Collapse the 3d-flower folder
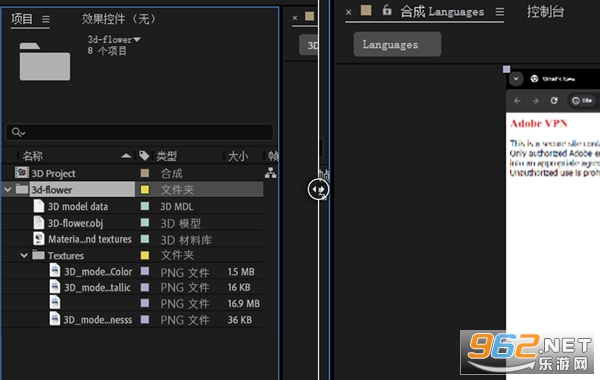The width and height of the screenshot is (600, 380). coord(8,189)
